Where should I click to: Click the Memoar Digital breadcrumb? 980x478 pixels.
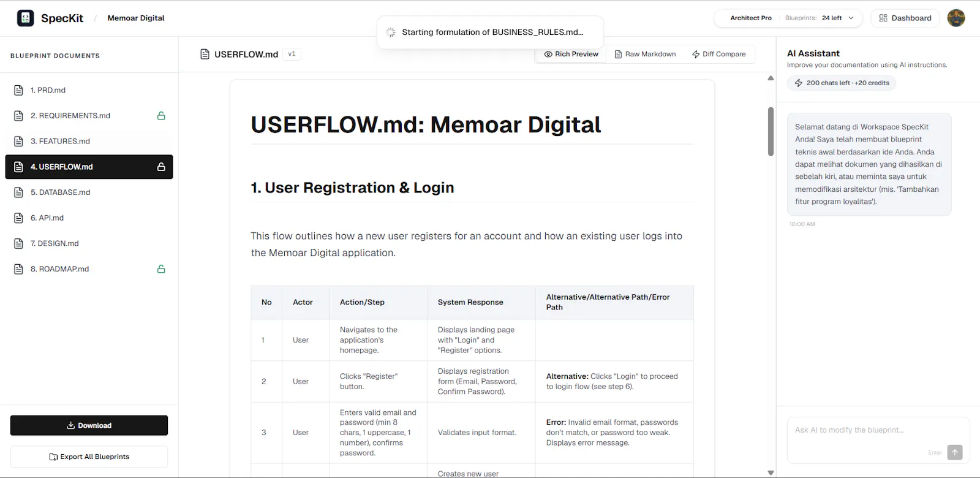pyautogui.click(x=136, y=18)
